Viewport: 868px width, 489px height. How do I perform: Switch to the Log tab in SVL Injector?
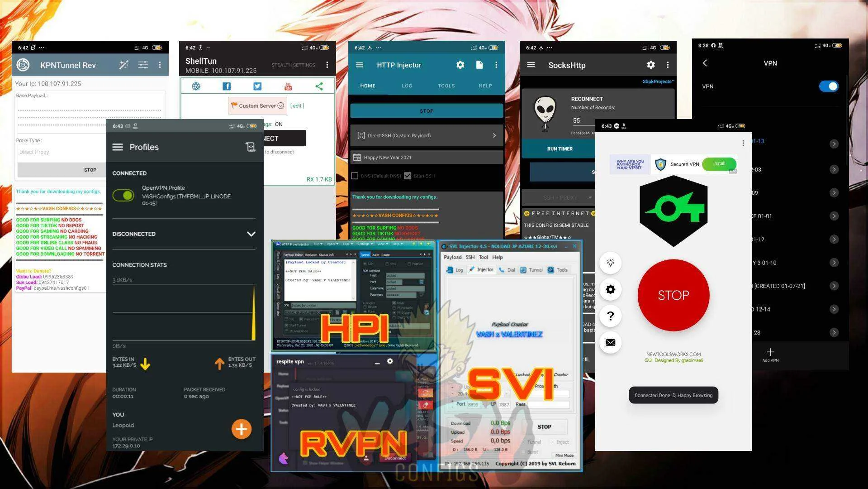pos(455,270)
